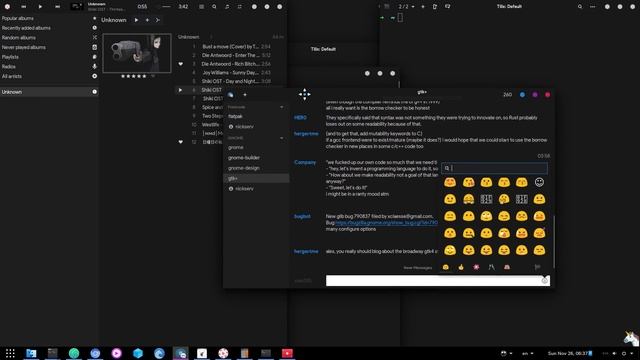Click nickname Company in chat
The height and width of the screenshot is (360, 640).
coord(305,162)
